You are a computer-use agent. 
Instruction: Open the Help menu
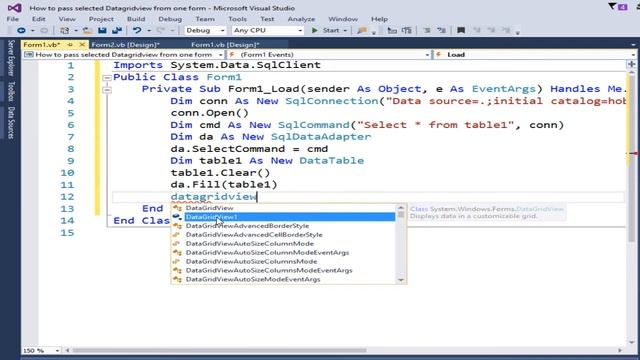(379, 19)
